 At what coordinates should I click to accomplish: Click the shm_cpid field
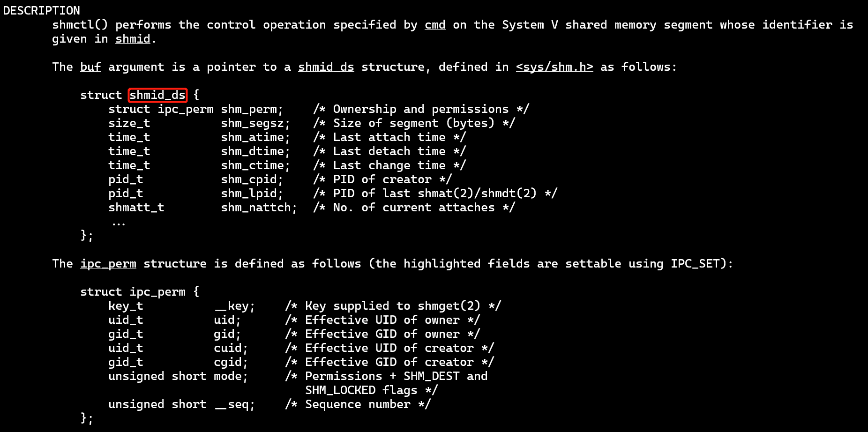(249, 179)
